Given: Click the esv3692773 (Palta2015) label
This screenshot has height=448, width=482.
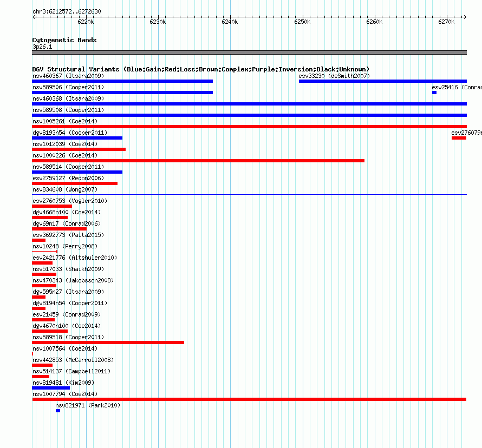Looking at the screenshot, I should [68, 235].
